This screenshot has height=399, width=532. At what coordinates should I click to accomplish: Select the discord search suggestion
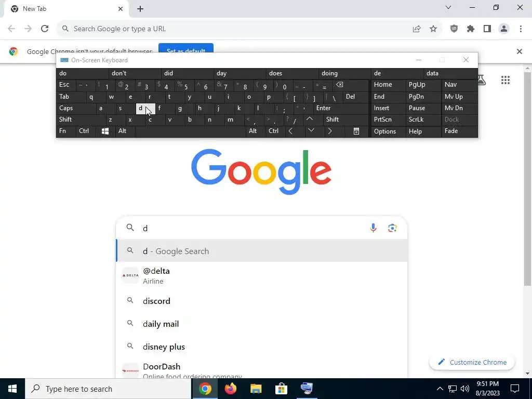(262, 301)
